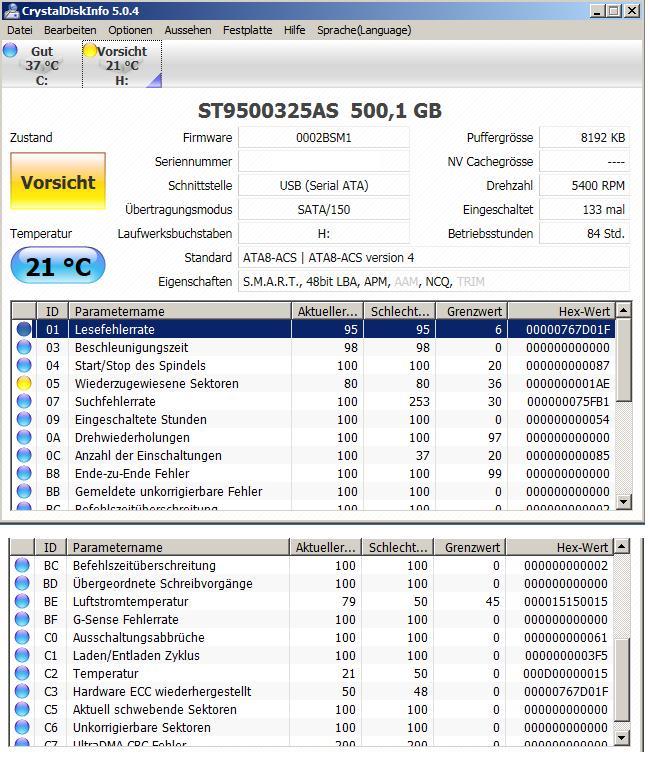Click the Puffergrösse field 8192 KB
650x767 pixels.
(x=585, y=137)
